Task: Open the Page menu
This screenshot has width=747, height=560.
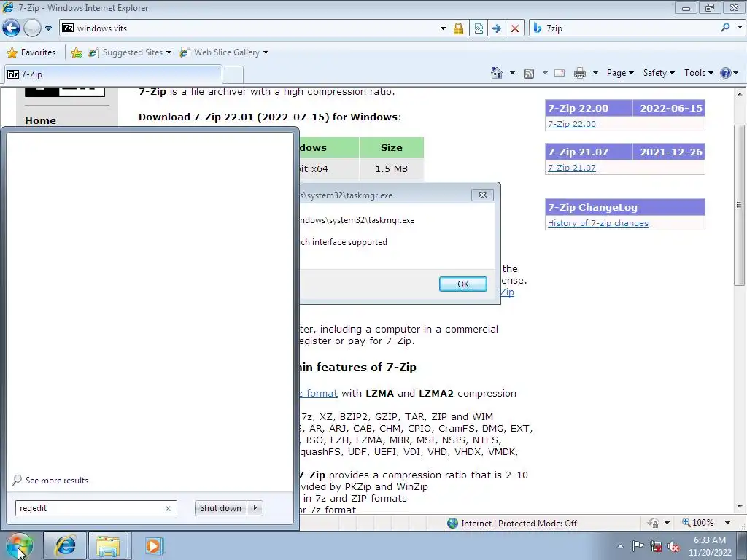Action: coord(620,73)
